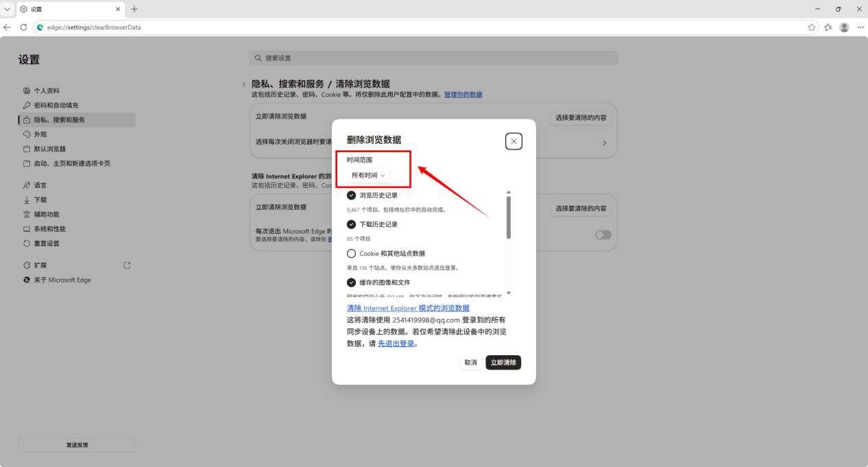
Task: Click the 关于 Microsoft Edge logo icon
Action: point(27,280)
